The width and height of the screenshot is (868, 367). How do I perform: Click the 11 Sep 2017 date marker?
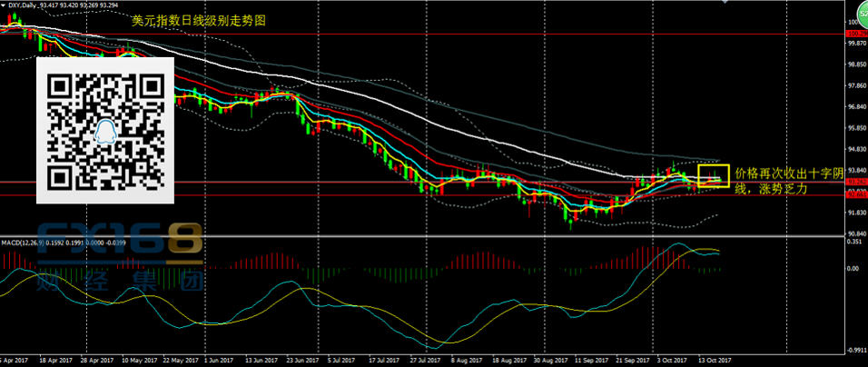tap(592, 360)
